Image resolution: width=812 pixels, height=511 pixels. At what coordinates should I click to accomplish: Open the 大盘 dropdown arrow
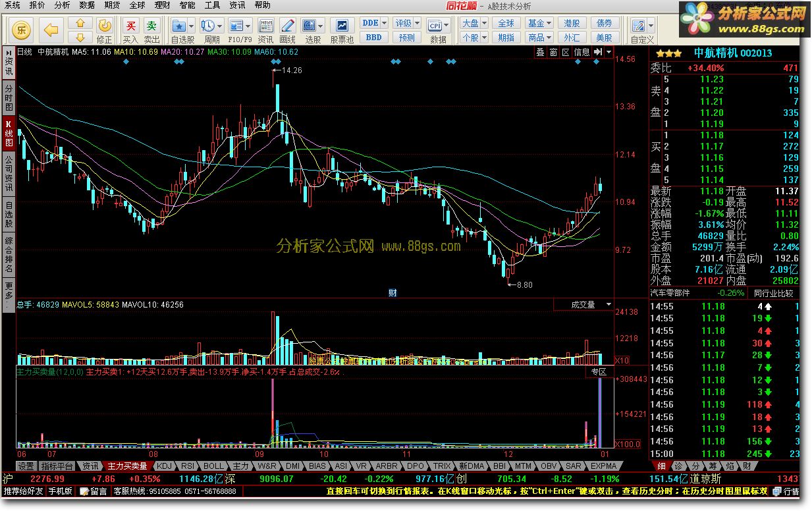[x=483, y=23]
